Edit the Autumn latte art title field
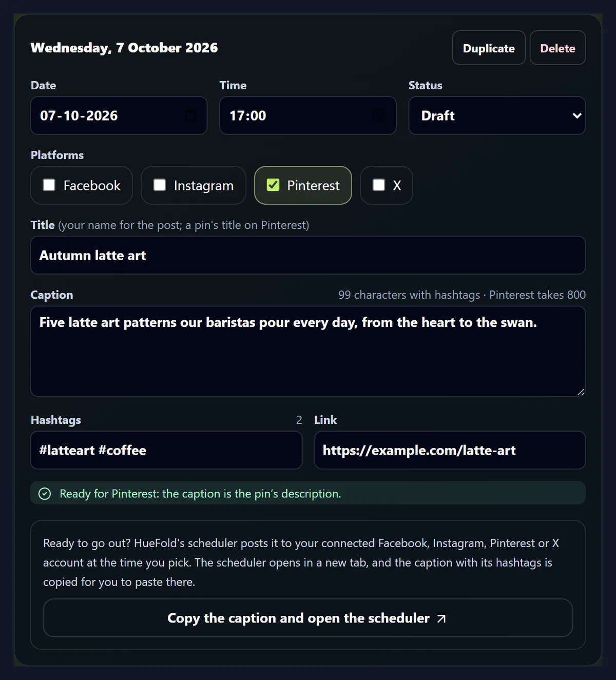 (x=308, y=255)
